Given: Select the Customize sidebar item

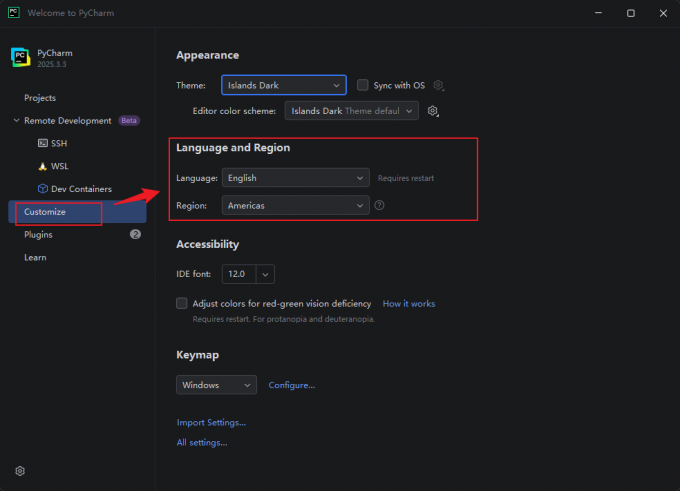Looking at the screenshot, I should point(77,212).
